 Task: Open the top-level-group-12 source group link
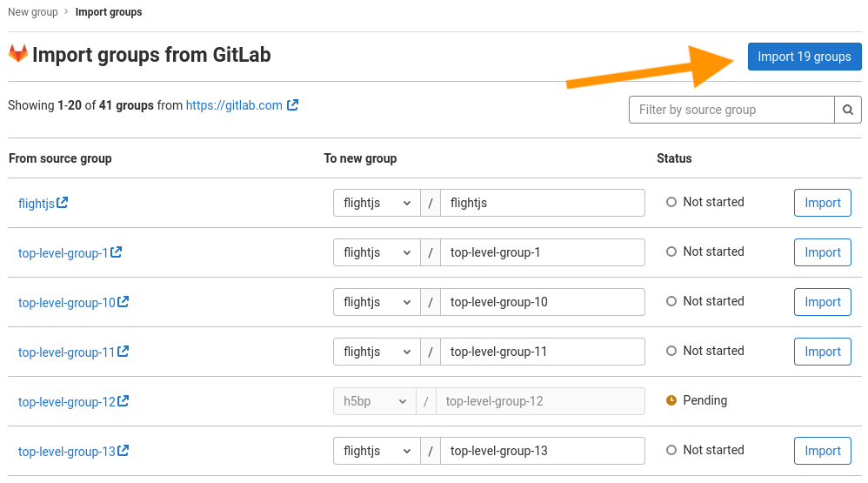click(66, 402)
